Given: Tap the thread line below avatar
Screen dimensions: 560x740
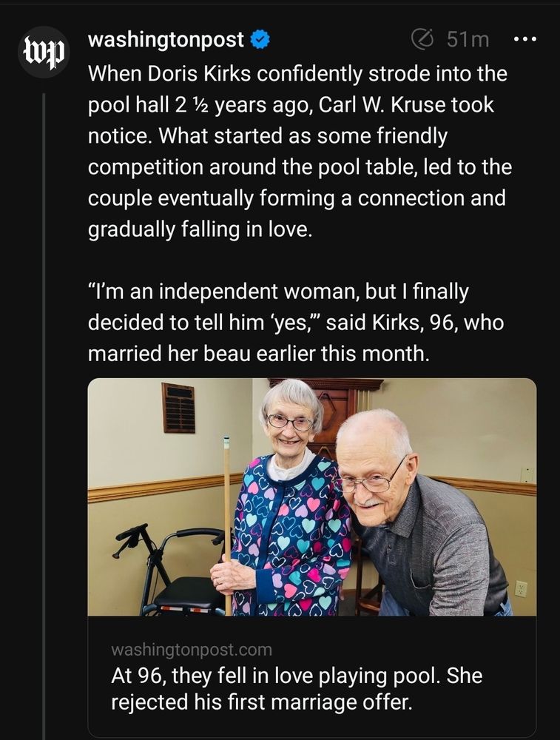Looking at the screenshot, I should point(44,415).
